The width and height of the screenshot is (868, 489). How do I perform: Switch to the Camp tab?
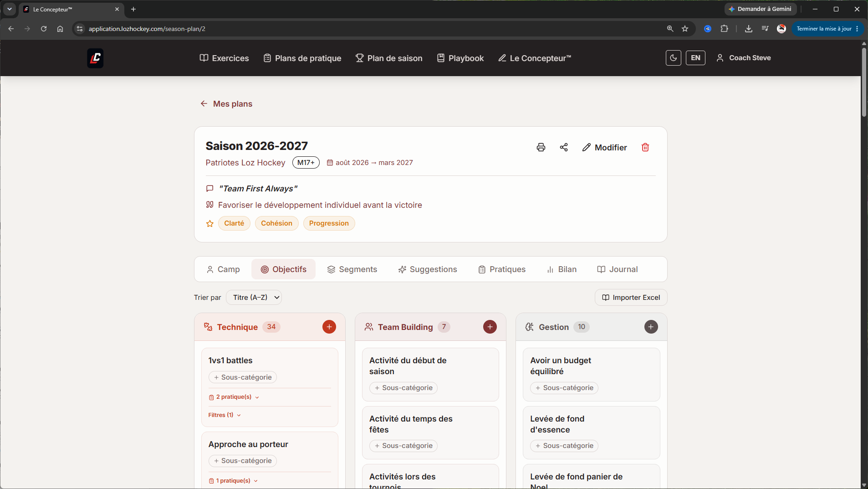(223, 269)
